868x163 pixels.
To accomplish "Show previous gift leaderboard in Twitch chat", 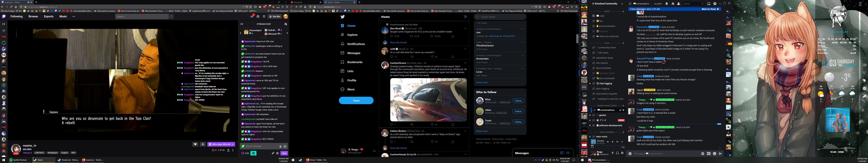I will coord(241,33).
